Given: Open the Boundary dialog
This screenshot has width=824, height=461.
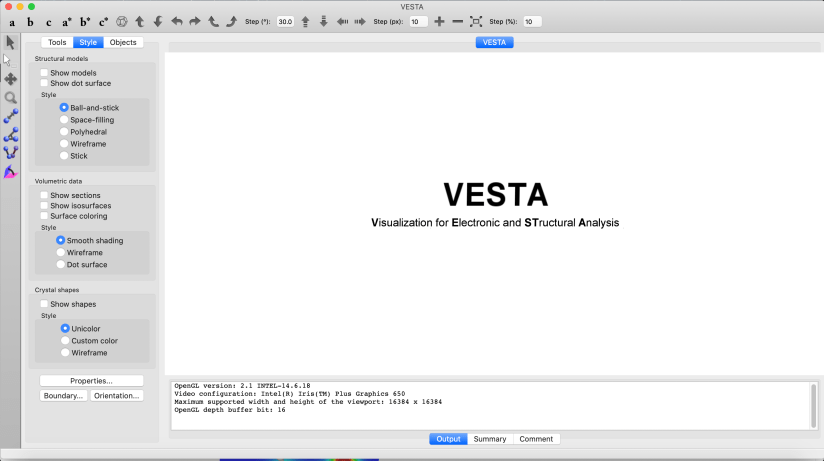Looking at the screenshot, I should pyautogui.click(x=63, y=396).
